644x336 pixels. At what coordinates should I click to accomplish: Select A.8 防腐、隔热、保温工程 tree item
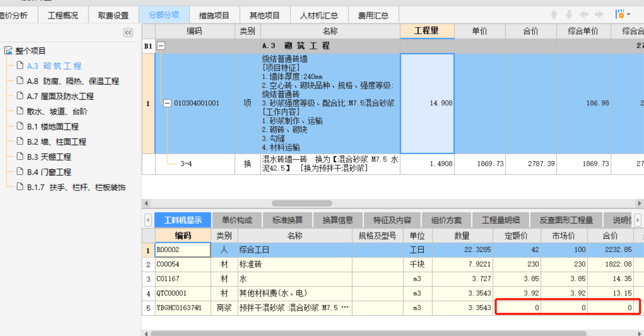(x=73, y=81)
